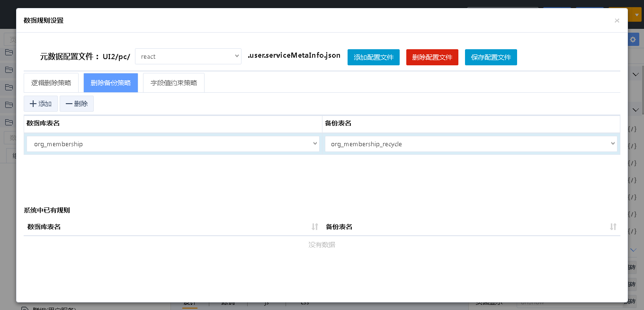Open the blue gear settings icon behind the dialog
644x310 pixels.
[633, 40]
